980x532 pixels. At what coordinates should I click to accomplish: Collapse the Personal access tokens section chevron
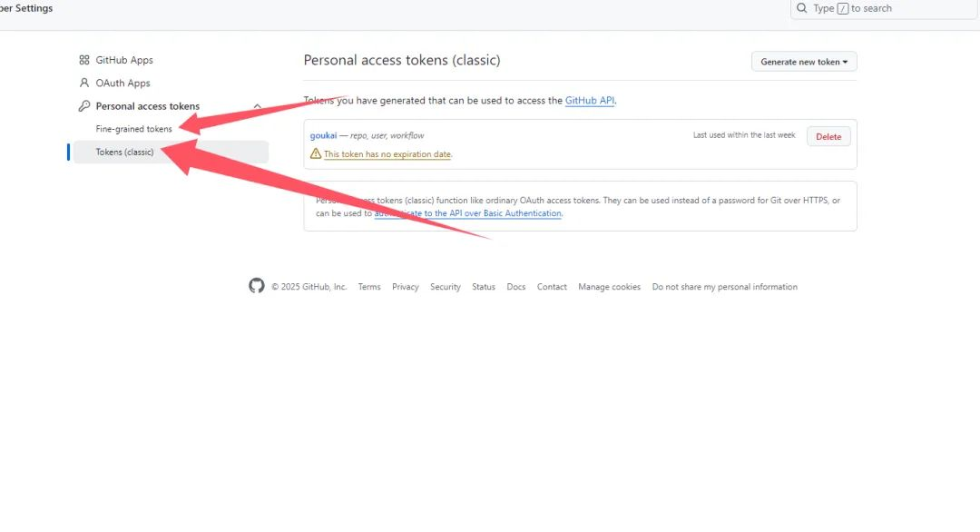(x=258, y=106)
